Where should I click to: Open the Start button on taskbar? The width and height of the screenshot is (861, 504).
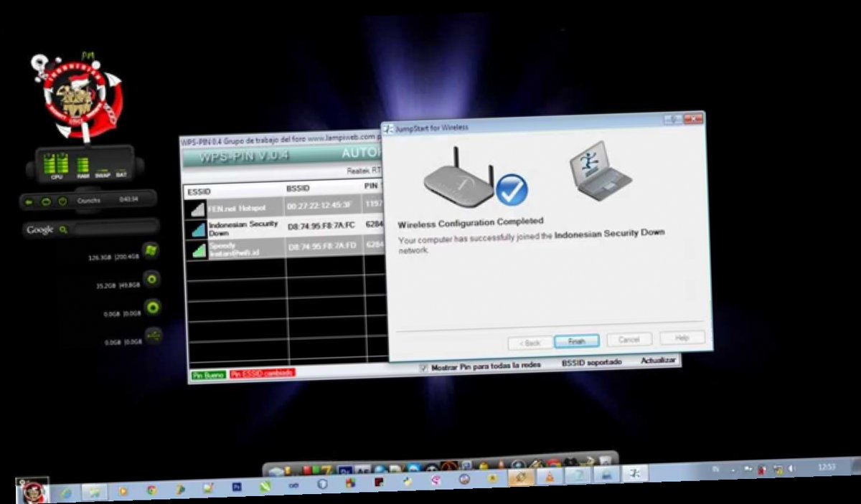pos(32,492)
